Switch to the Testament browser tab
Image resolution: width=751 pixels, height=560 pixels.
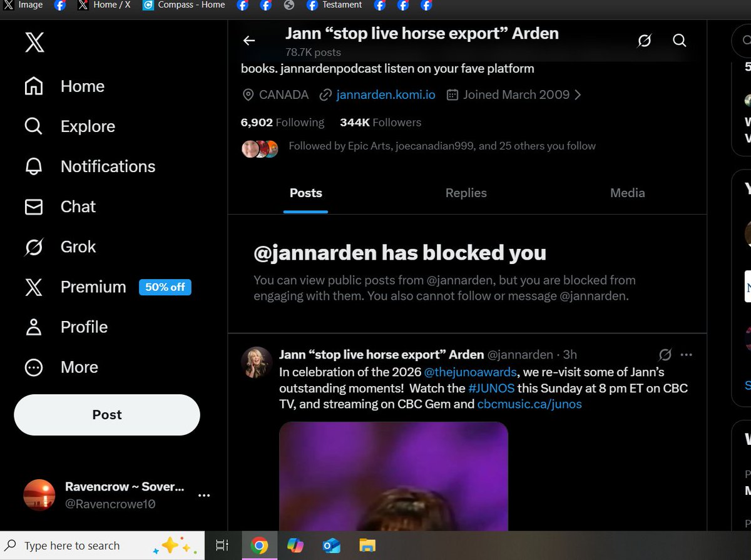point(334,5)
